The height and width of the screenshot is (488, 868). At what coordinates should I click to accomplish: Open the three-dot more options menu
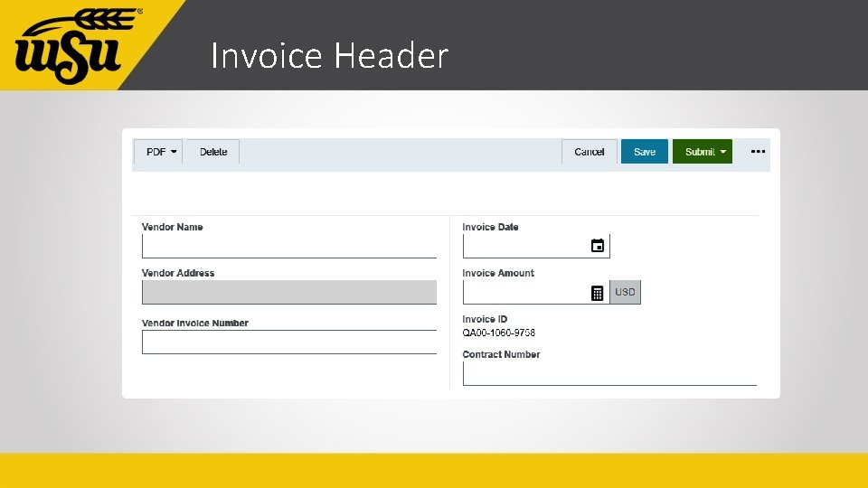click(x=758, y=152)
